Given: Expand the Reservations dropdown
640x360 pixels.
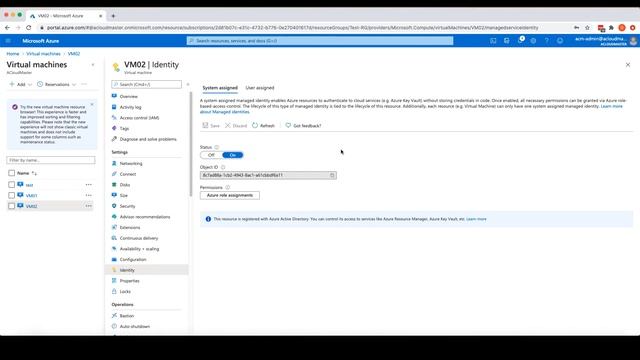Looking at the screenshot, I should [56, 84].
